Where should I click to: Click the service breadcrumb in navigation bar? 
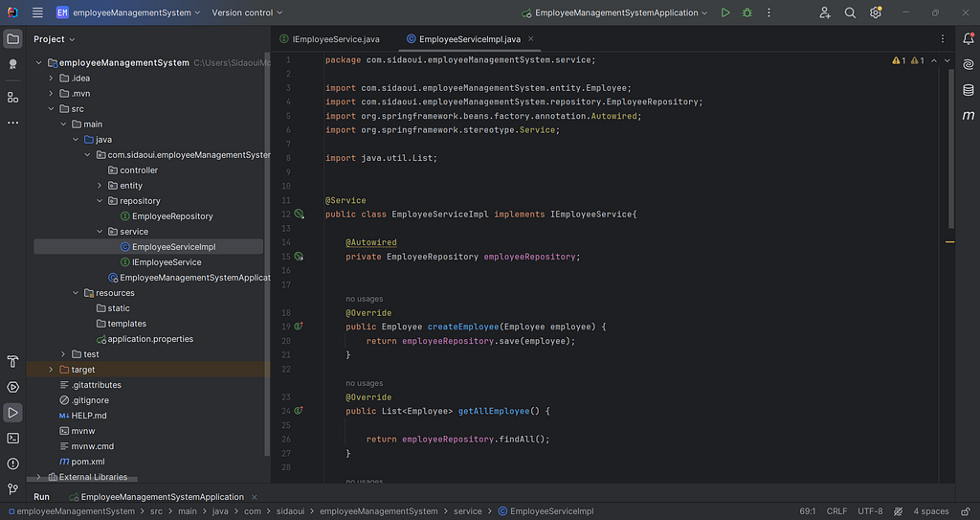467,511
